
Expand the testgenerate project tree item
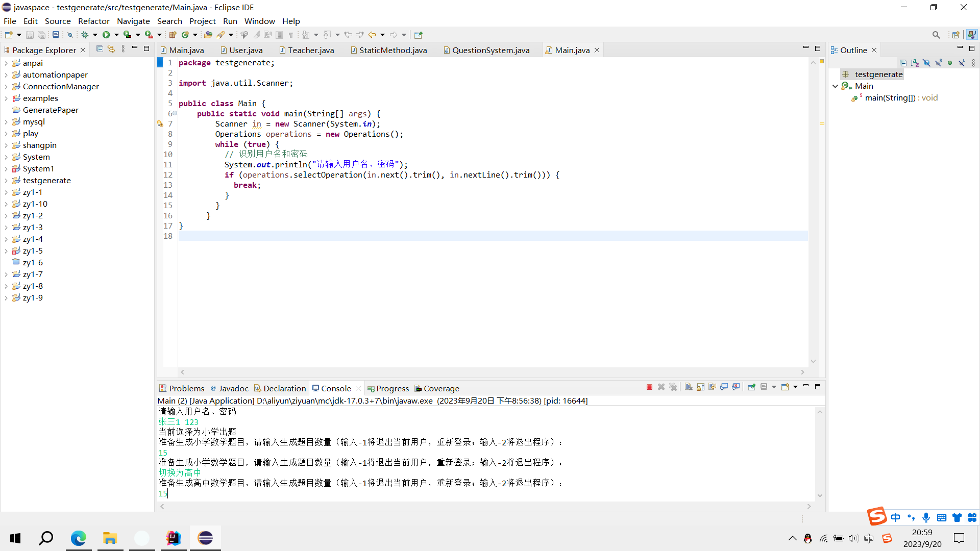point(7,180)
